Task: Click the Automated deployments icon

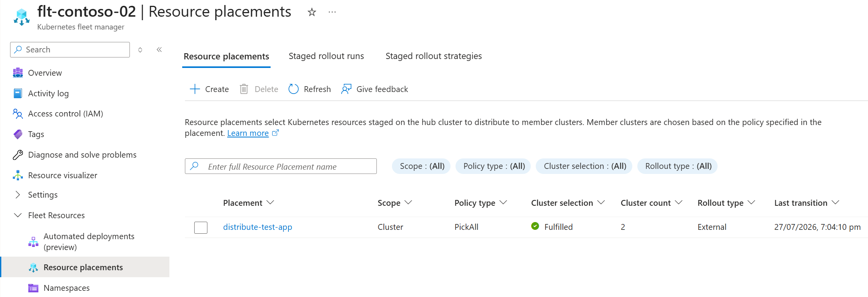Action: (x=33, y=242)
